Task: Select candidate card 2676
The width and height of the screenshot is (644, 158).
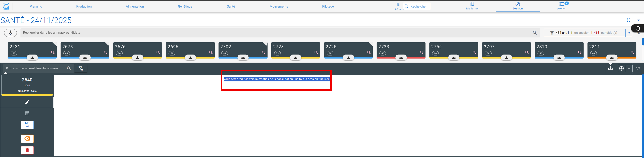Action: point(137,50)
